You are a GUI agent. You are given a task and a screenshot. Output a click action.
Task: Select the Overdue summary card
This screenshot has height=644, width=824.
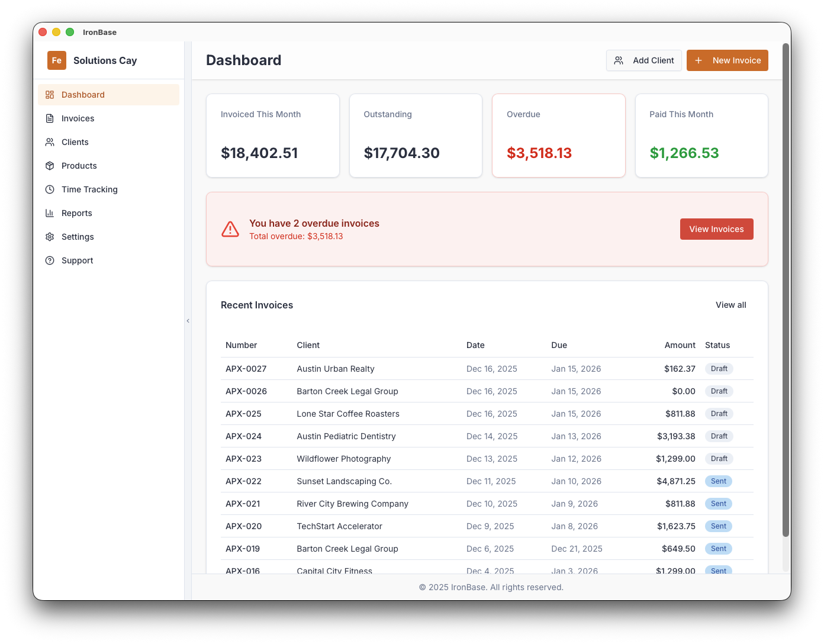tap(559, 136)
